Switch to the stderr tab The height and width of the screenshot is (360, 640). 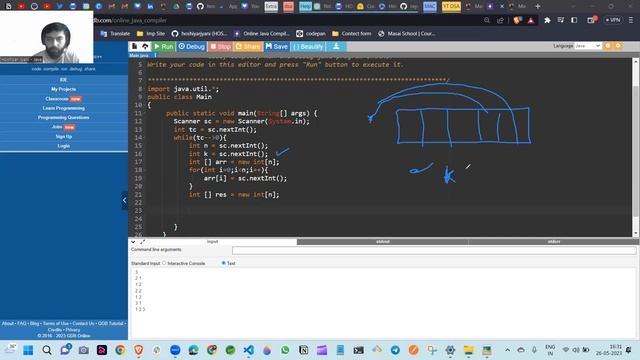[x=553, y=242]
